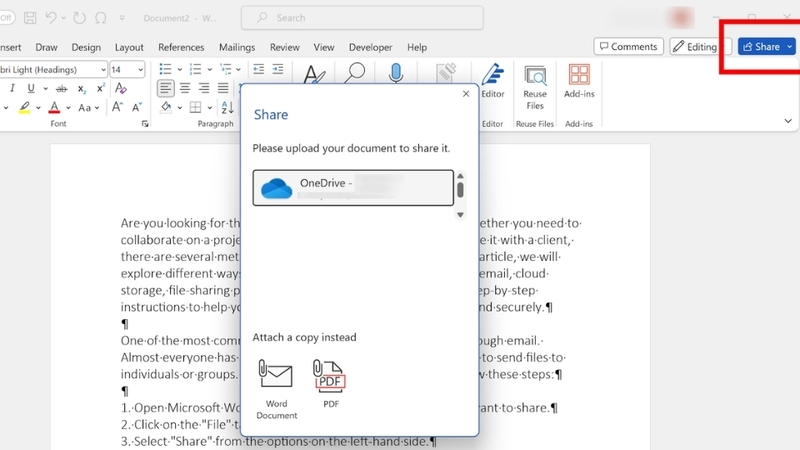Open the Mailings tab
The image size is (800, 450).
(237, 47)
